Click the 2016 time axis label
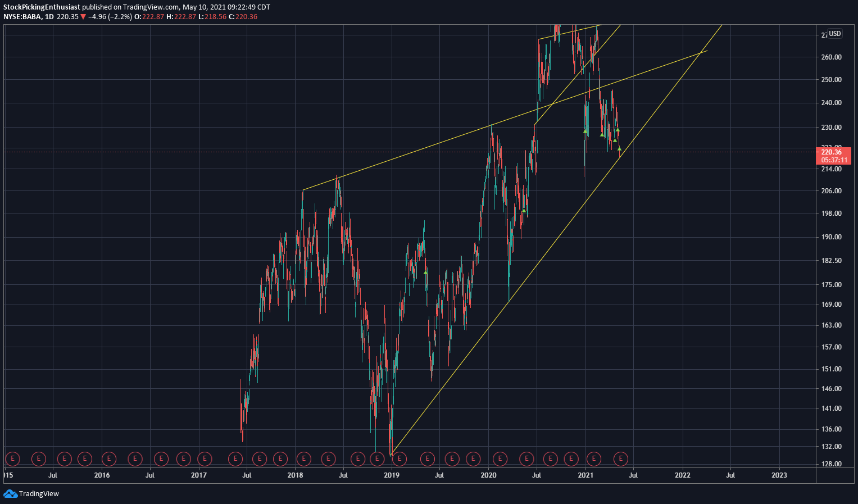Image resolution: width=858 pixels, height=504 pixels. (x=102, y=475)
